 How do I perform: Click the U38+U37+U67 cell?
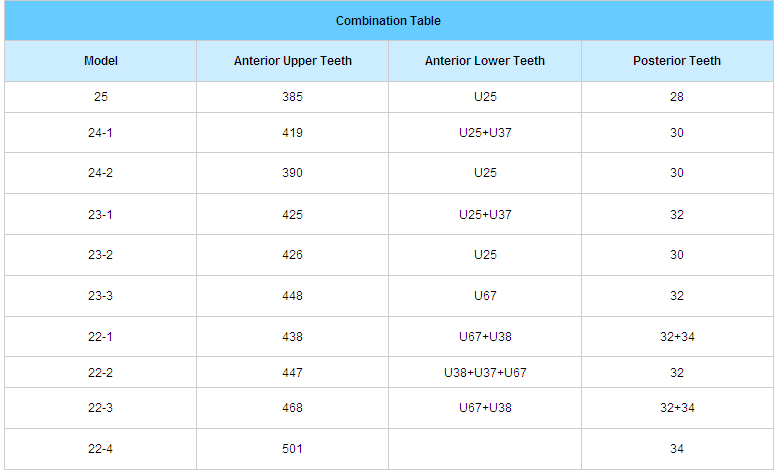click(485, 373)
